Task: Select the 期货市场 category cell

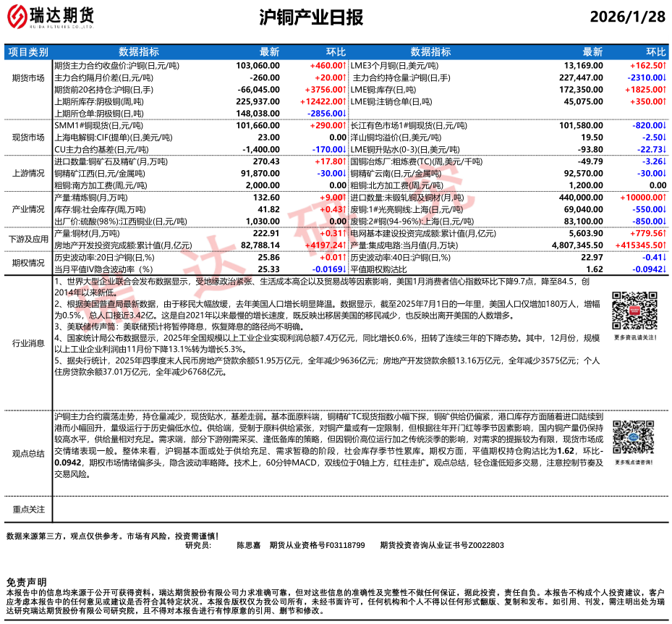Action: coord(28,77)
